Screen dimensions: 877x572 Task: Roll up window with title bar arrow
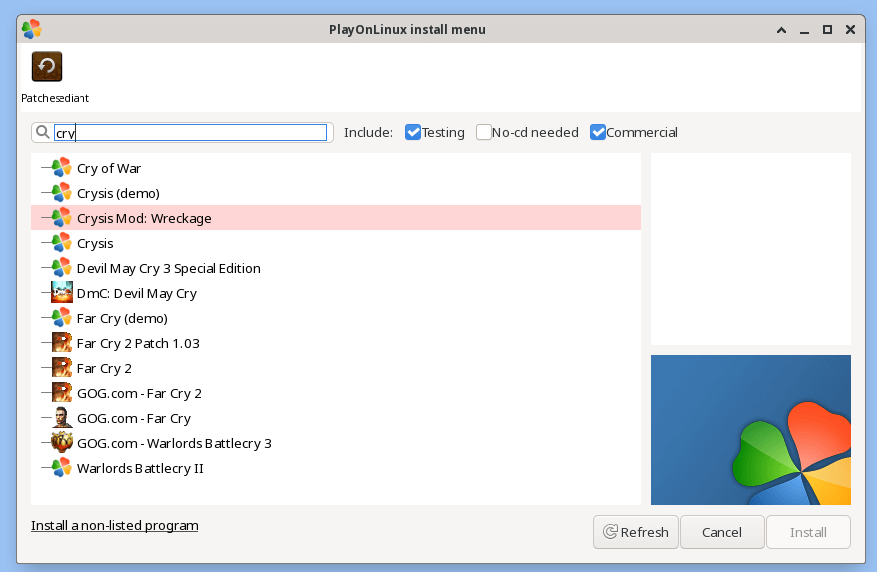click(781, 30)
